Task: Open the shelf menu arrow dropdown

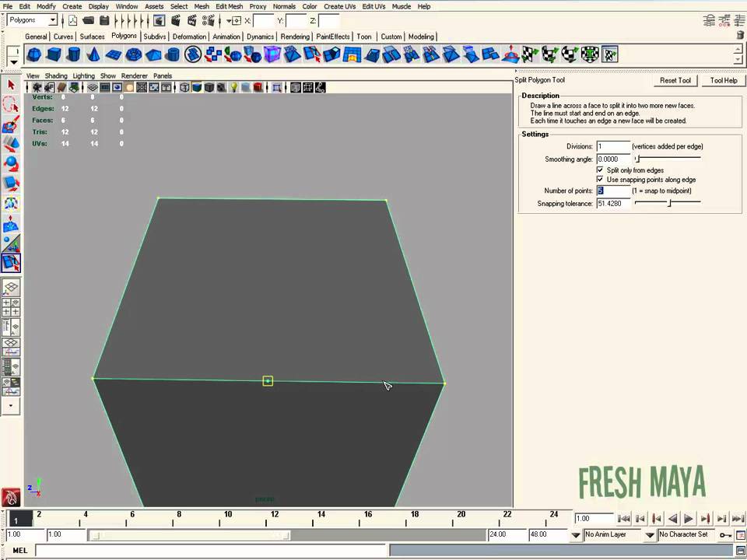Action: coord(14,62)
